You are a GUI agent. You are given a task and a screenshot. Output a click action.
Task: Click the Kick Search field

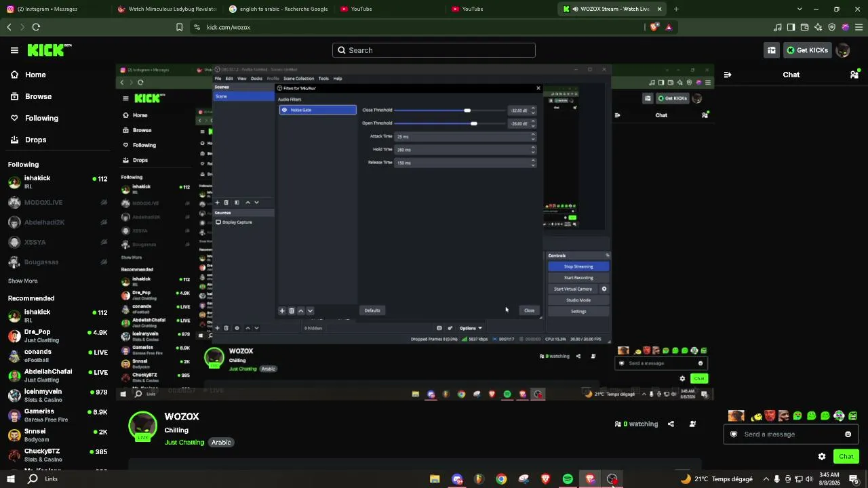pos(434,50)
